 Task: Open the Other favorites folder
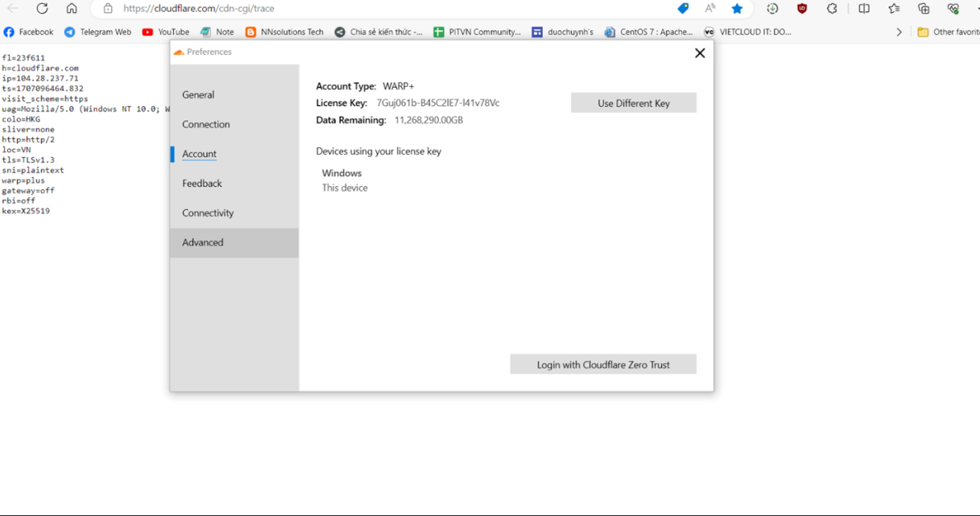(949, 32)
